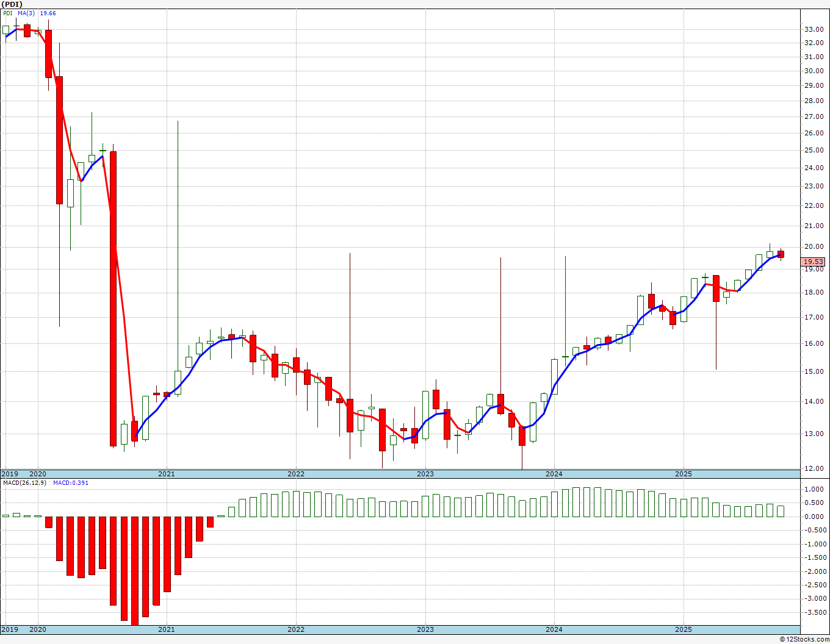Click 2023 on the MACD timeline
Image resolution: width=830 pixels, height=644 pixels.
(x=425, y=629)
